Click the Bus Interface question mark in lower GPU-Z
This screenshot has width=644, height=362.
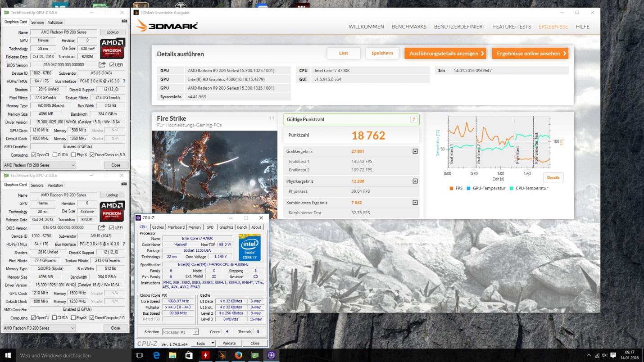pos(124,244)
